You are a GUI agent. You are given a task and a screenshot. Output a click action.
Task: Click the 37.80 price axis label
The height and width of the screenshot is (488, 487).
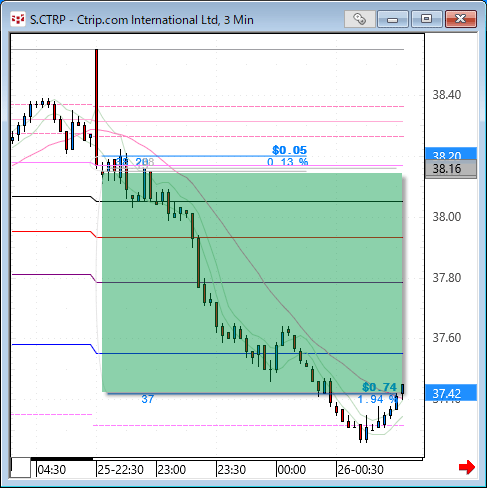(x=447, y=278)
